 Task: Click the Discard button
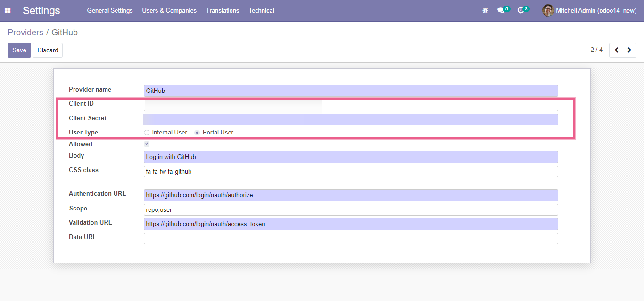coord(48,50)
